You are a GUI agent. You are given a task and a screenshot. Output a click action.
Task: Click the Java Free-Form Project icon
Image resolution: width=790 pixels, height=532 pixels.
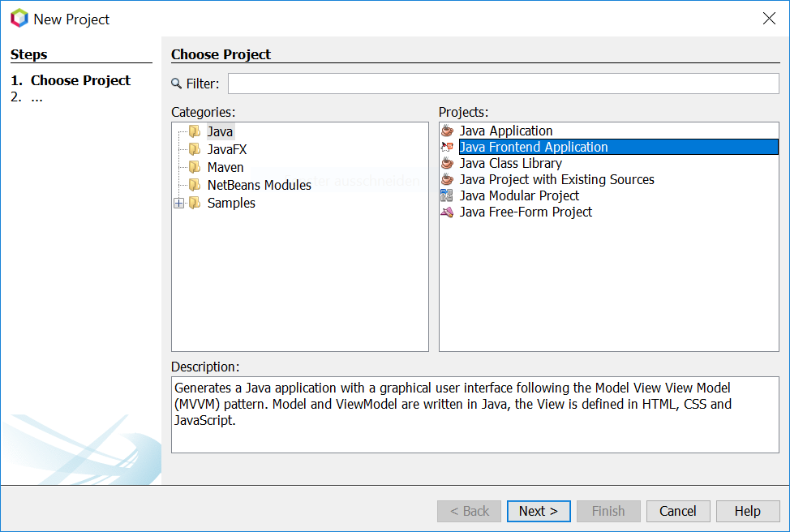[447, 212]
